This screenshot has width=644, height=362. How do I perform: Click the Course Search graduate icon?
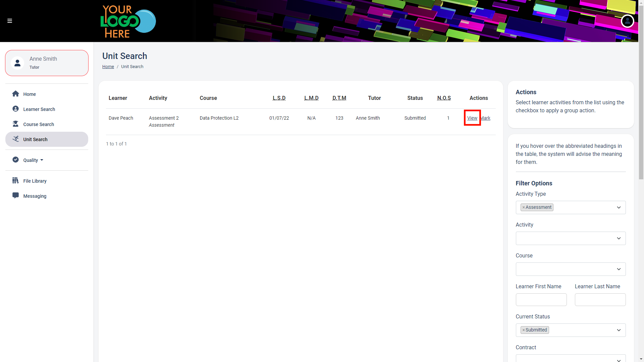[x=15, y=124]
